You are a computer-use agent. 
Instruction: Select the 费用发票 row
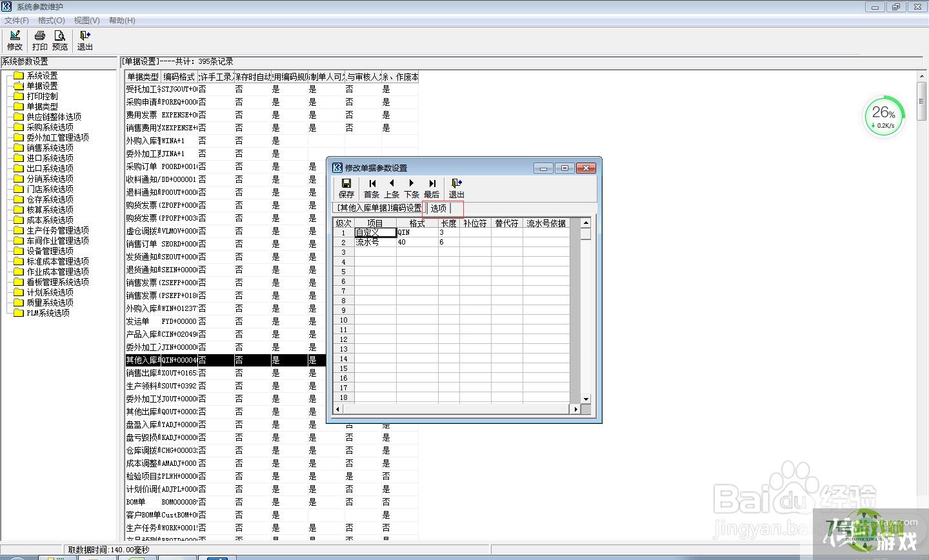coord(272,115)
